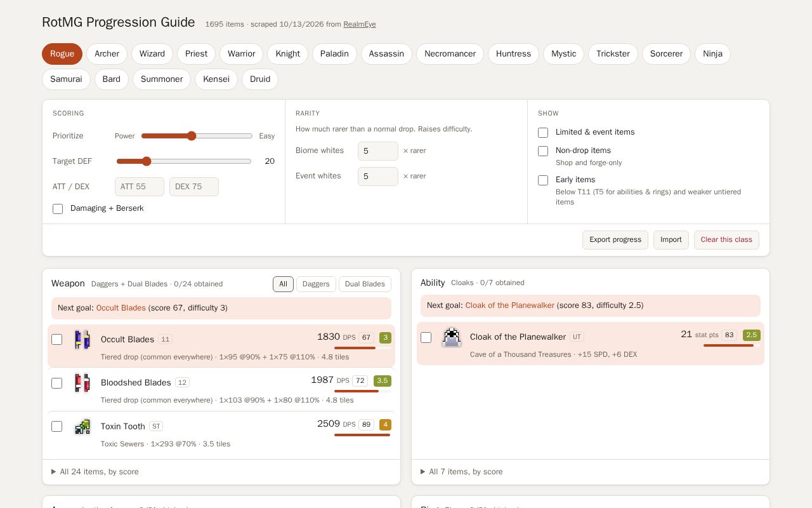Check the Toxin Tooth checkbox
The height and width of the screenshot is (508, 812).
(x=57, y=427)
